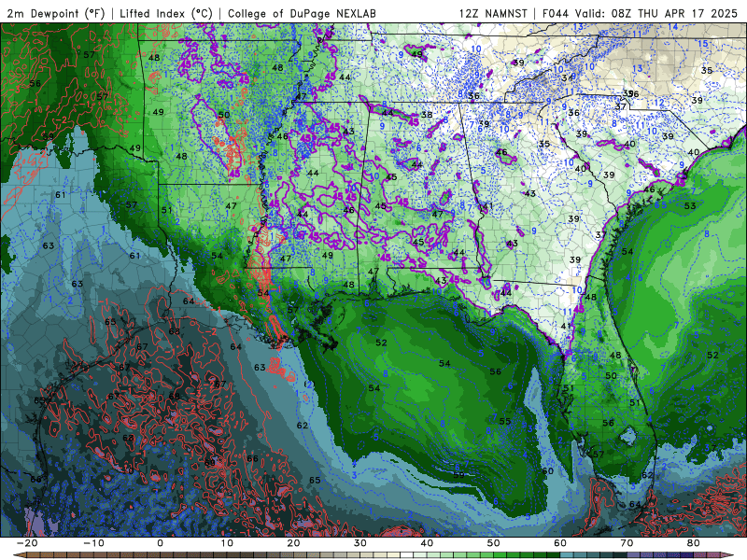Image resolution: width=747 pixels, height=560 pixels.
Task: Click the '-10' label on the color scale
Action: pos(93,543)
